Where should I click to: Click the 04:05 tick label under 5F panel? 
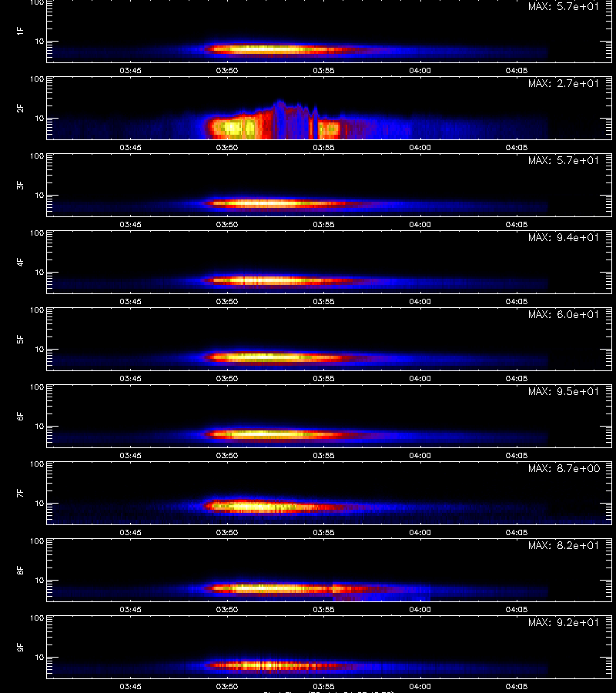pyautogui.click(x=516, y=378)
